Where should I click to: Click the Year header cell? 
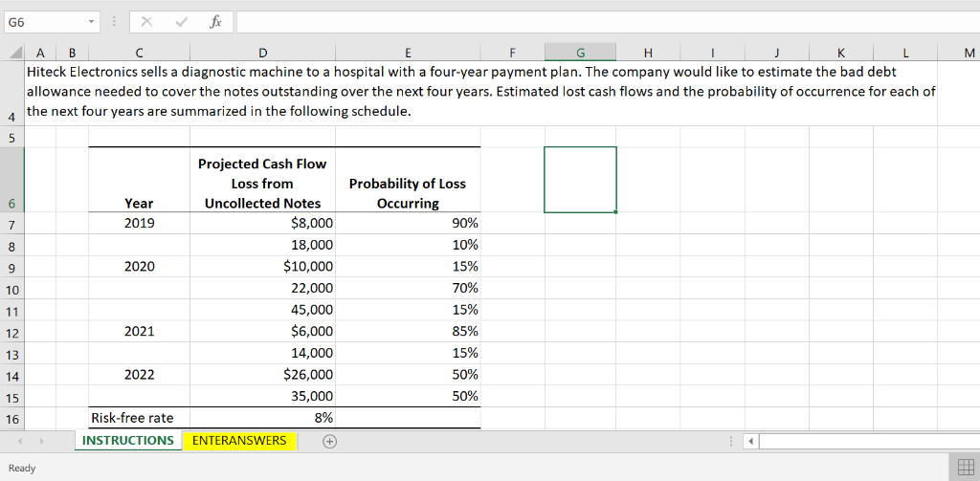[139, 180]
